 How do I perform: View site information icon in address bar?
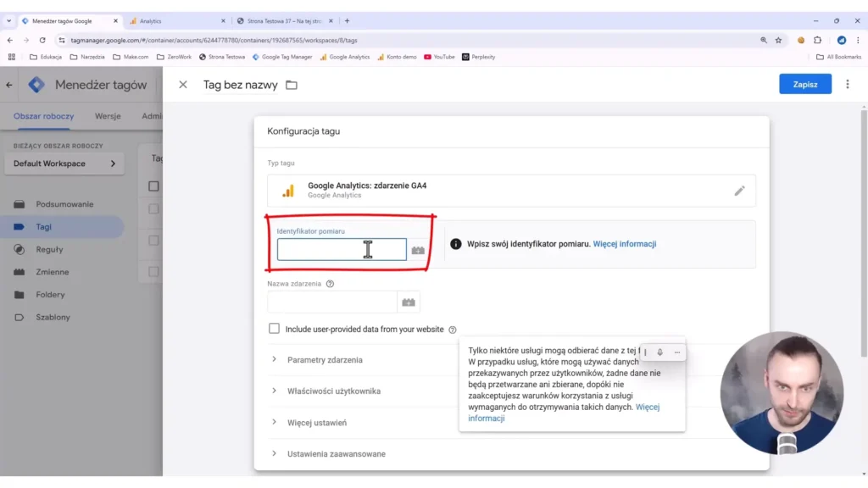point(61,40)
